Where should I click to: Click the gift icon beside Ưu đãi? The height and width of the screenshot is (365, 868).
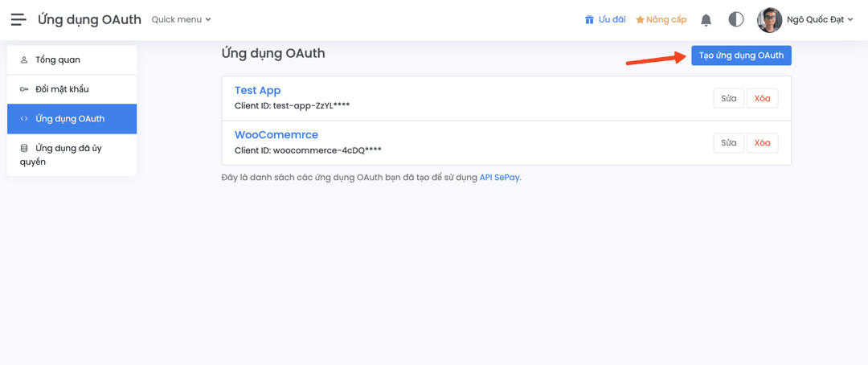tap(589, 20)
